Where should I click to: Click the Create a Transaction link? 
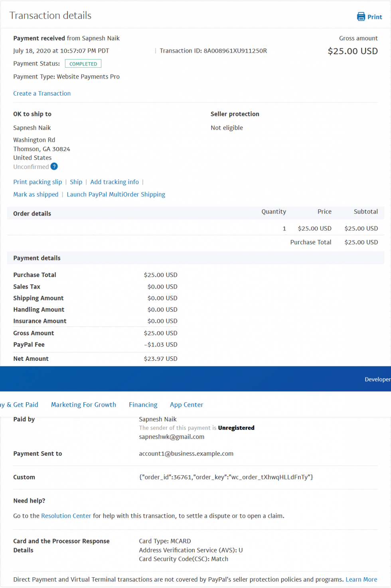[x=42, y=93]
